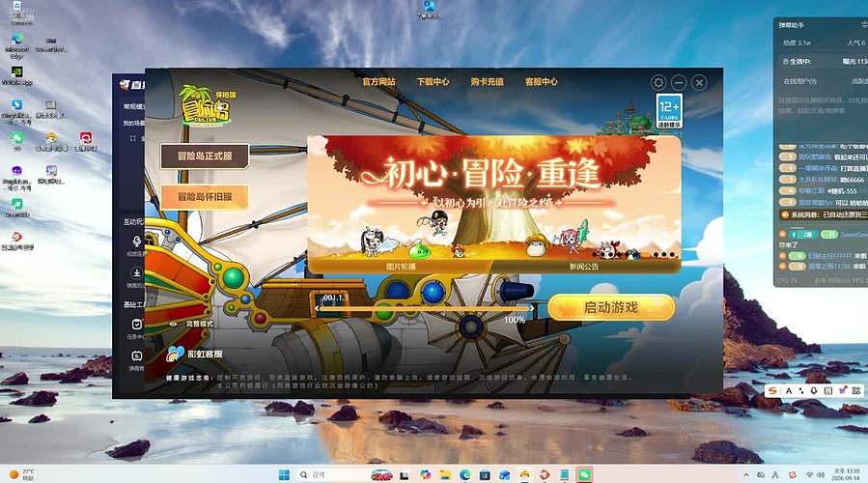Image resolution: width=868 pixels, height=483 pixels.
Task: Click the weather widget on taskbar
Action: [x=21, y=474]
